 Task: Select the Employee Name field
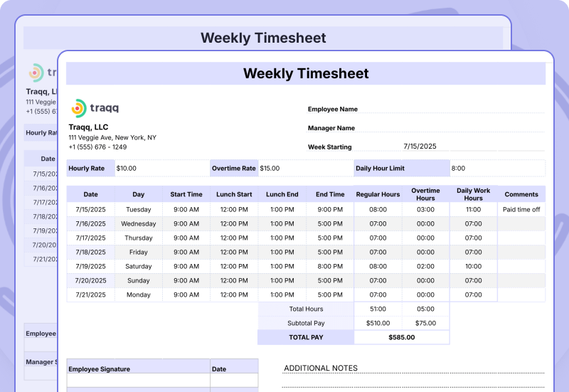(x=425, y=109)
